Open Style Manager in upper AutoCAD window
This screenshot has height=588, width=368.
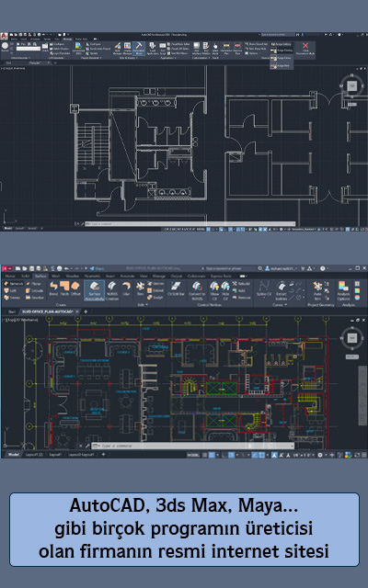[x=118, y=49]
